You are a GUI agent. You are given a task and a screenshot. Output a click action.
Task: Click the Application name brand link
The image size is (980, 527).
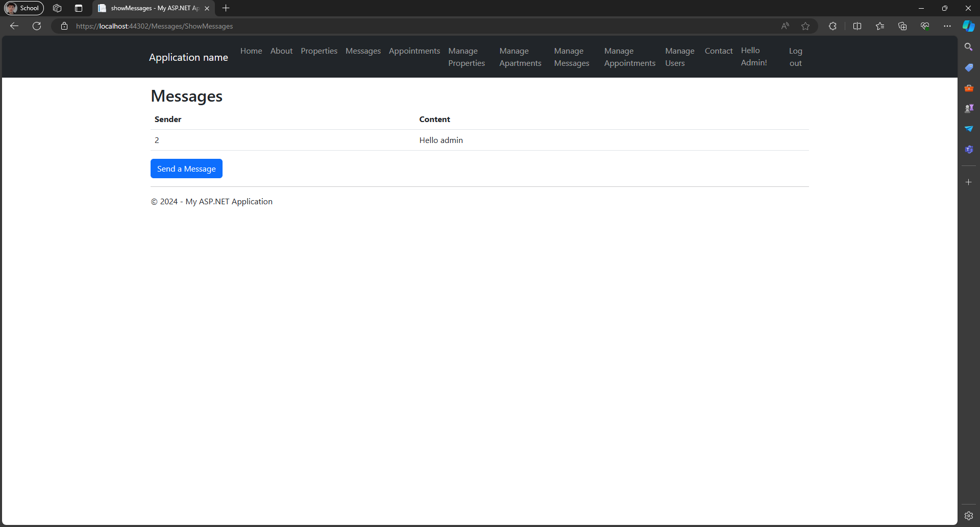188,57
